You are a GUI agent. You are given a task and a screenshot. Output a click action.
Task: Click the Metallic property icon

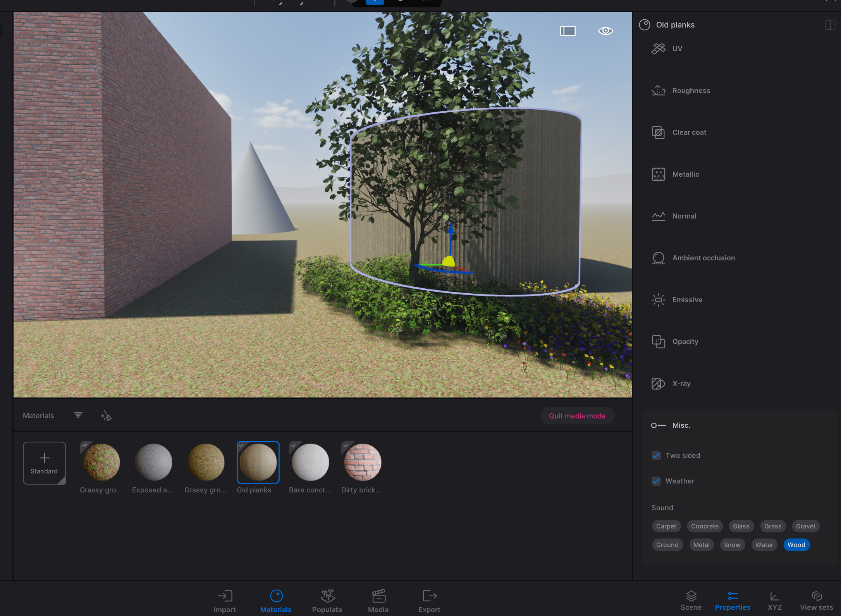(658, 174)
